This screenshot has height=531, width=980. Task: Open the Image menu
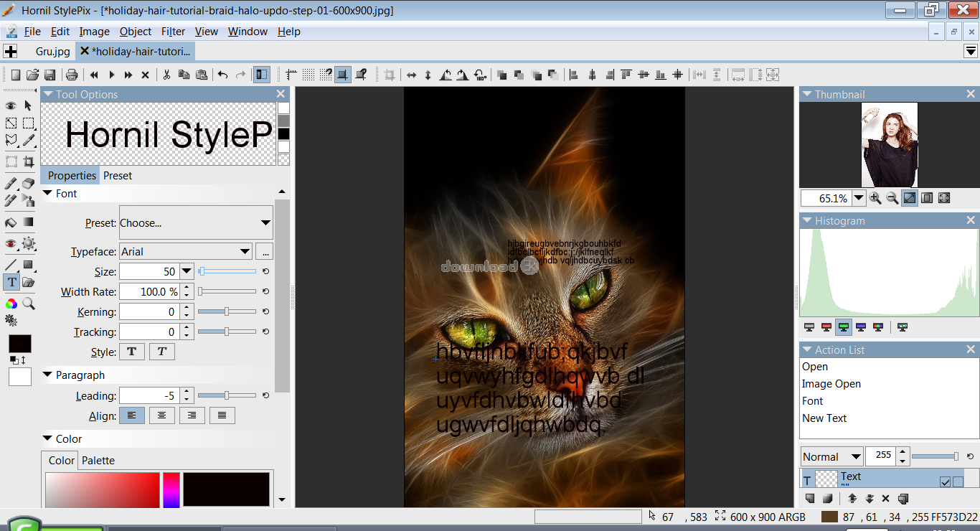tap(94, 32)
